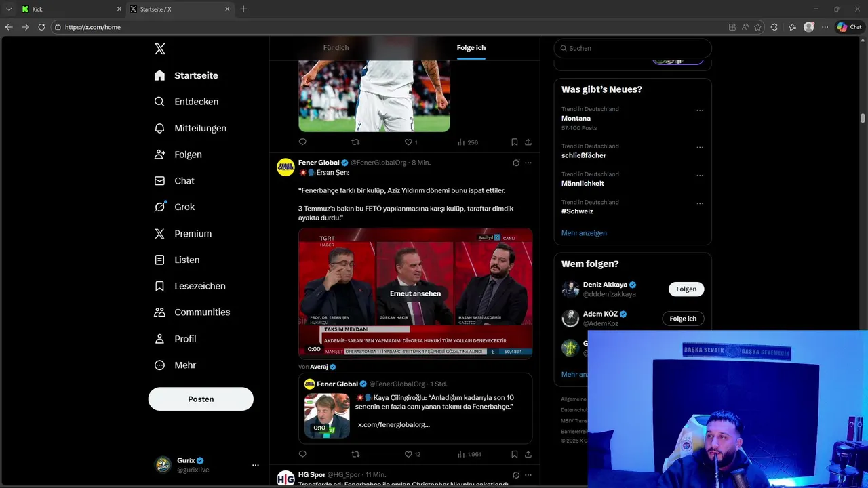Open the Männlichkeit trend
Image resolution: width=868 pixels, height=488 pixels.
[x=583, y=184]
